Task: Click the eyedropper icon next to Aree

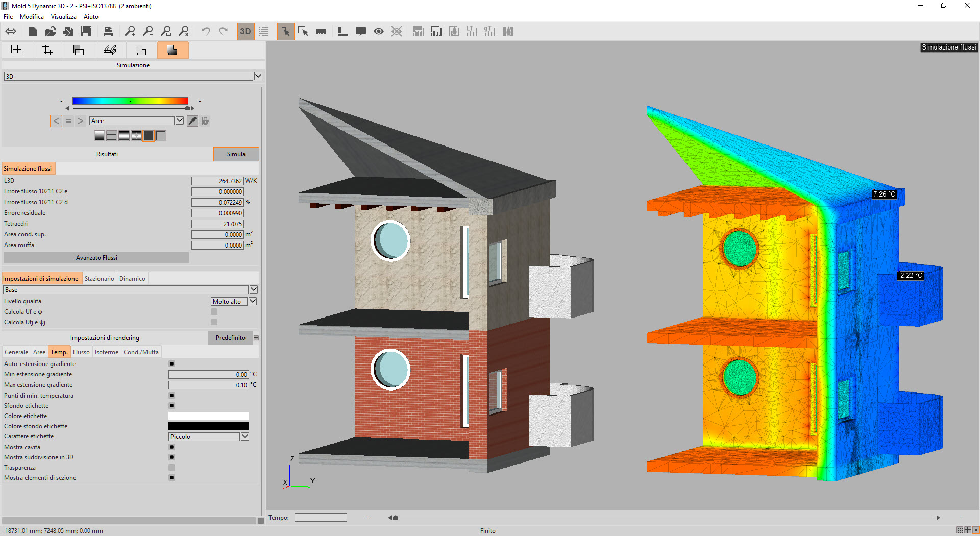Action: 192,121
